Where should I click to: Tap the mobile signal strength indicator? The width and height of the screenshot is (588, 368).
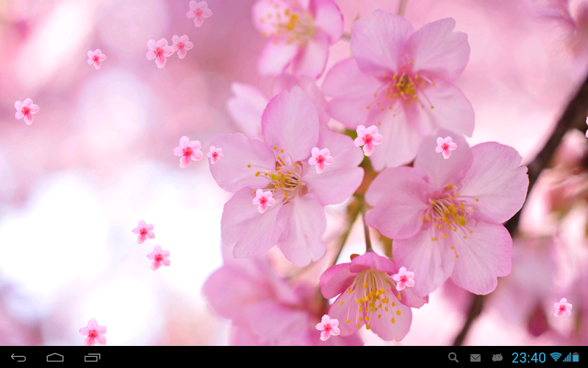click(x=567, y=357)
